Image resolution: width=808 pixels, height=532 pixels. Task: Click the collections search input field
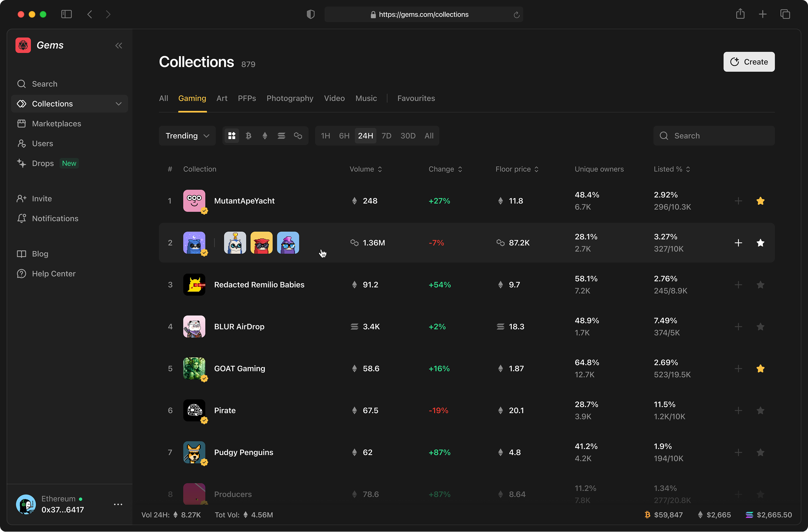[713, 136]
